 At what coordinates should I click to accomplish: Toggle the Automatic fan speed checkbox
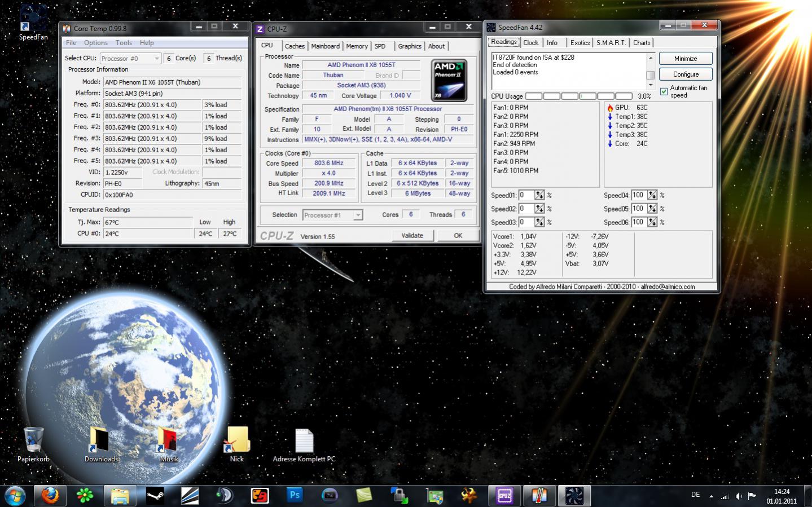tap(664, 91)
